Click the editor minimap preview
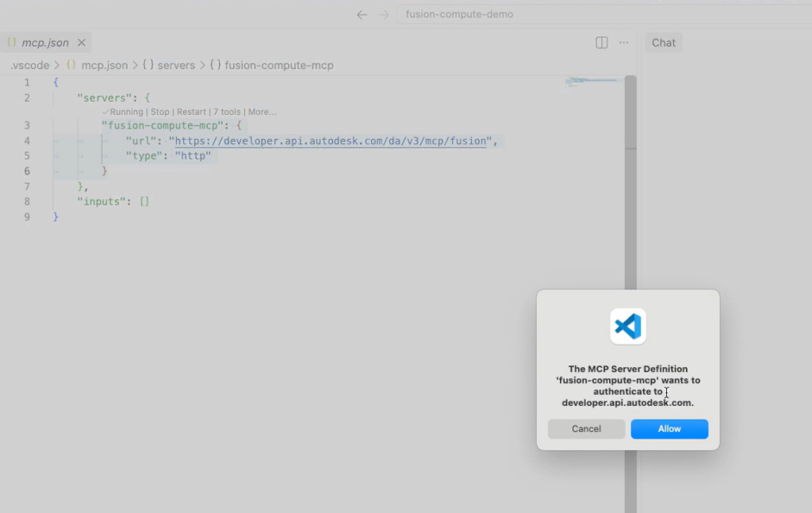812x513 pixels. click(x=594, y=82)
